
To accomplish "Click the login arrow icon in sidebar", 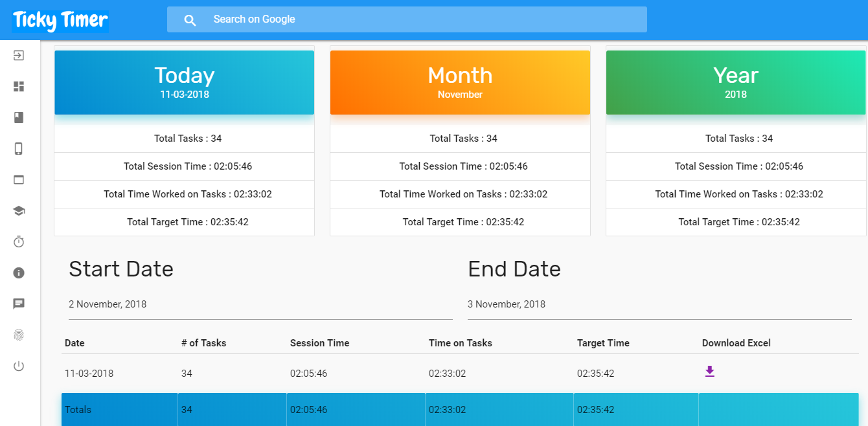I will (19, 56).
